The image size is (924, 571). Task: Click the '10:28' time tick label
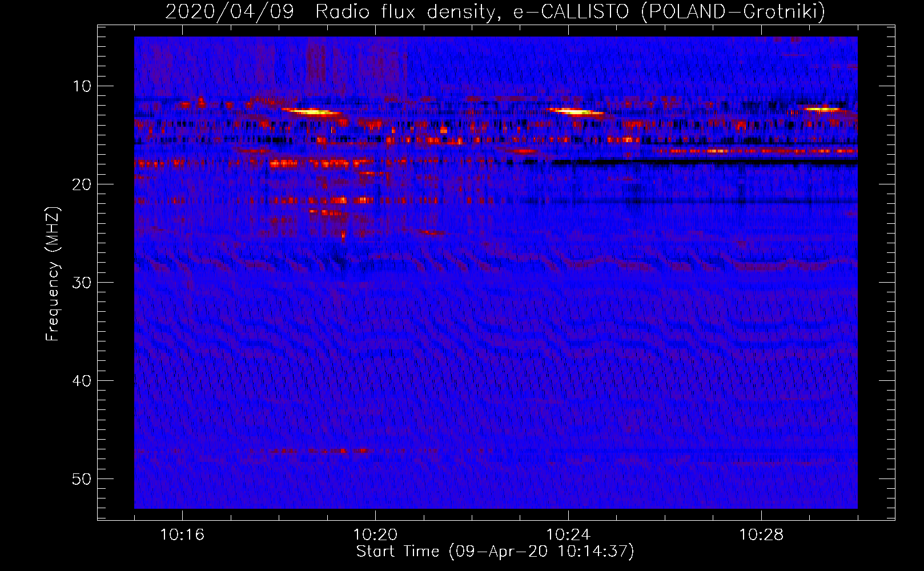click(761, 535)
